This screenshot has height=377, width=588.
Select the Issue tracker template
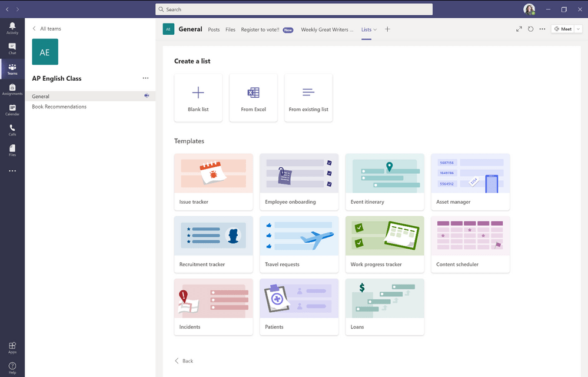pyautogui.click(x=213, y=181)
